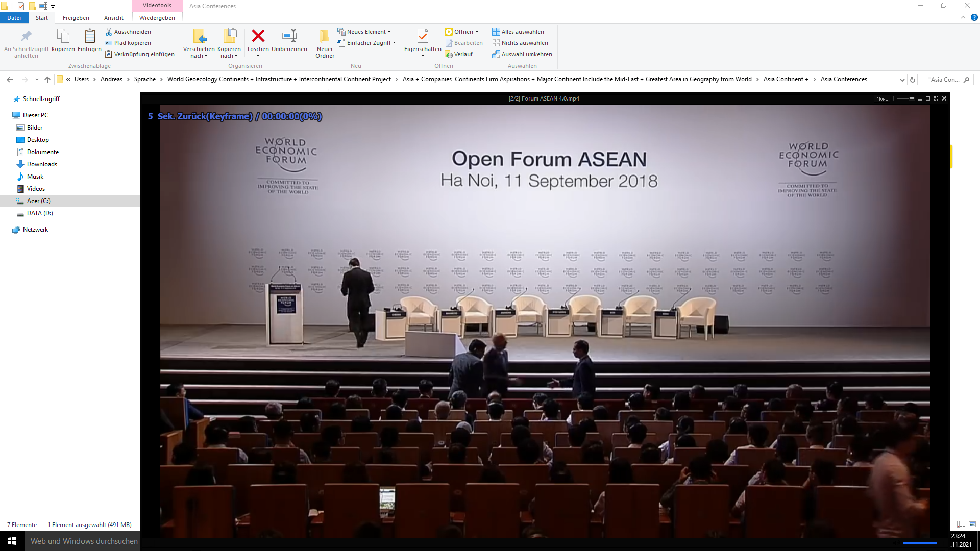
Task: Switch to the Wiedergeben tab
Action: click(x=157, y=18)
